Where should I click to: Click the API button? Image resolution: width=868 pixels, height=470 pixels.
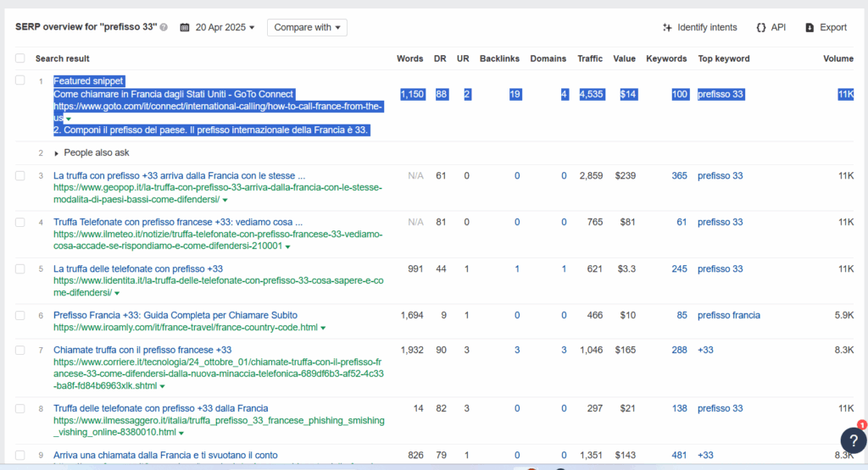(771, 27)
